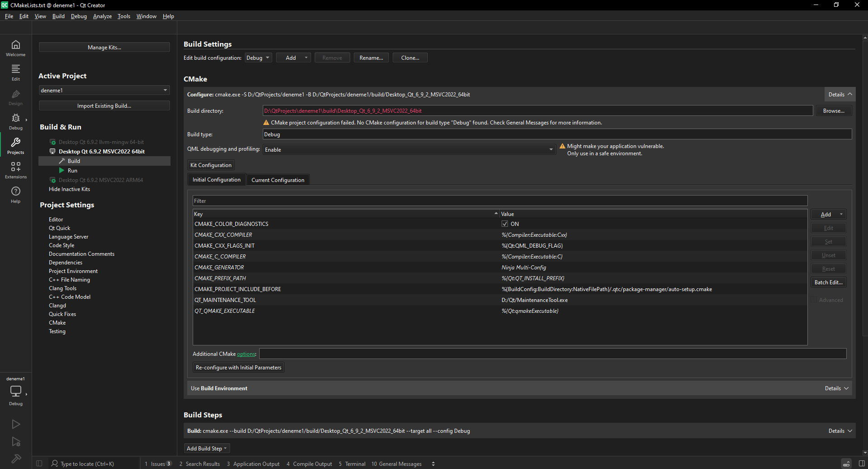Open the Help mode

click(x=16, y=195)
